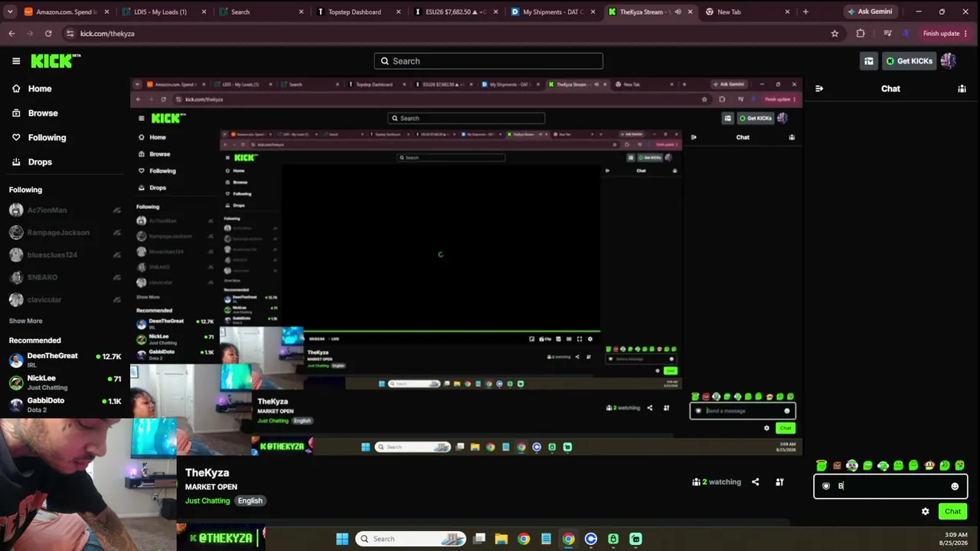980x551 pixels.
Task: Open the panel icon beside Get KICKs
Action: [x=869, y=61]
